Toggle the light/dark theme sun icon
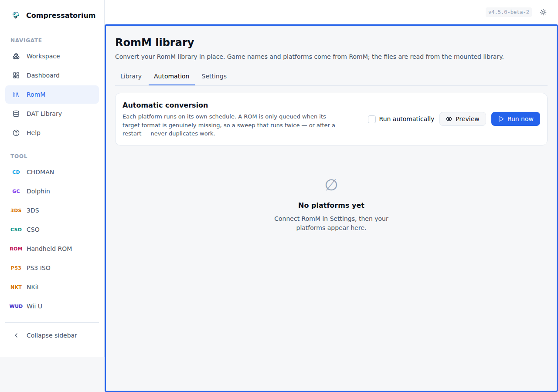The image size is (558, 392). click(543, 12)
